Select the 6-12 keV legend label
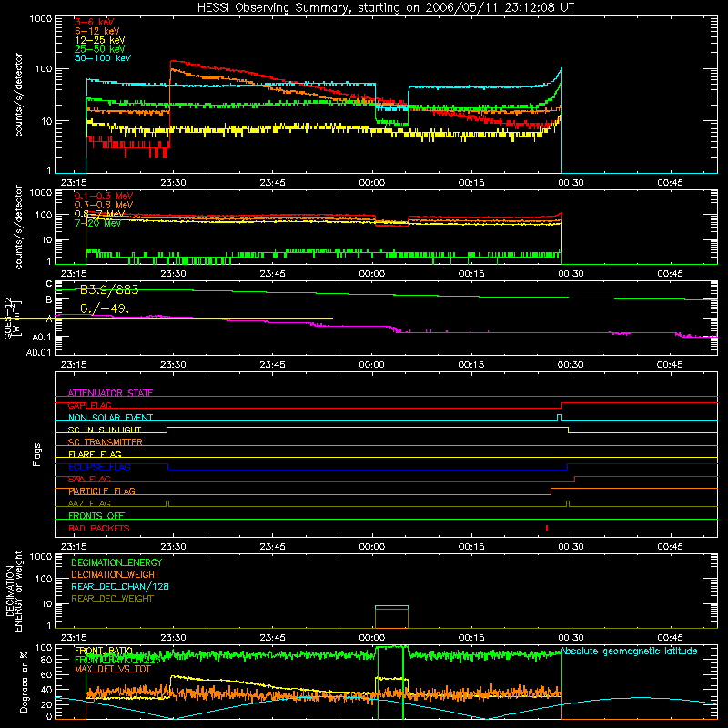The width and height of the screenshot is (728, 728). (x=97, y=31)
